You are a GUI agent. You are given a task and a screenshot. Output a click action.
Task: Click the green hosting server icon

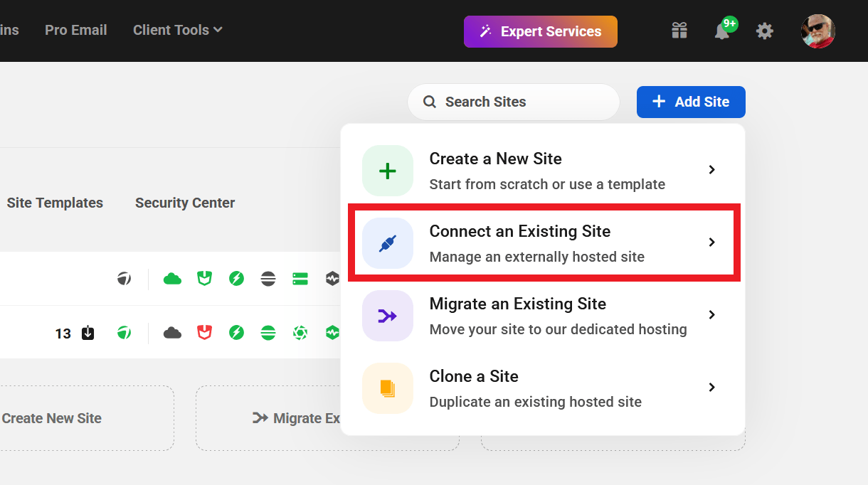point(300,278)
